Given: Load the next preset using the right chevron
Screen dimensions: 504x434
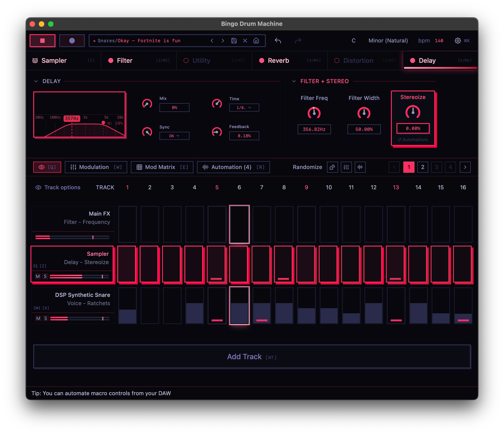Looking at the screenshot, I should coord(222,41).
